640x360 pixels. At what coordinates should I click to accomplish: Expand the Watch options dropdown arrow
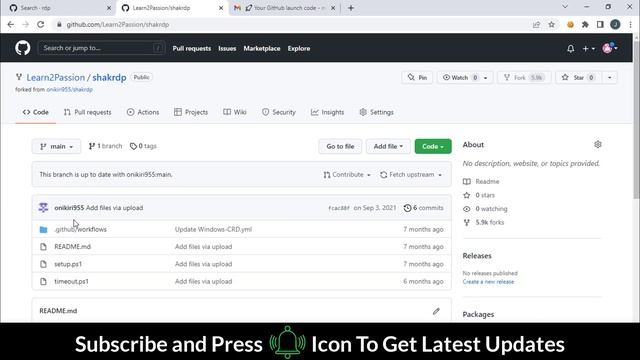[x=486, y=78]
